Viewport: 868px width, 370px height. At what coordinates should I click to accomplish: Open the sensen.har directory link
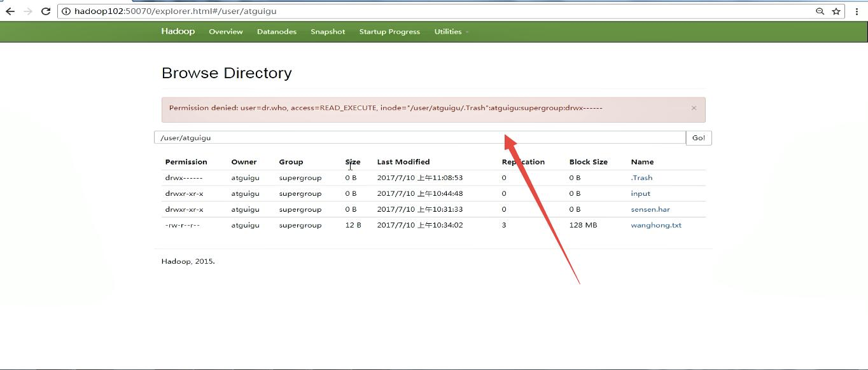tap(650, 210)
